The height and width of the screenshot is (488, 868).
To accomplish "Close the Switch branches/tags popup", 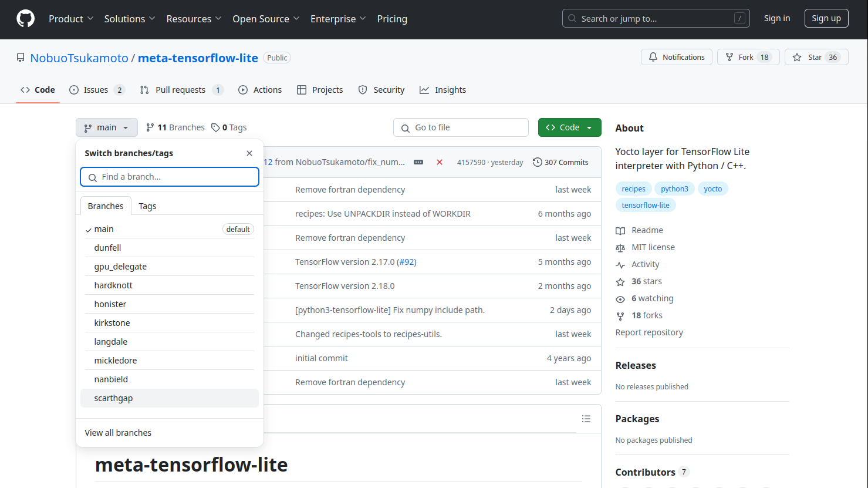I will tap(249, 153).
